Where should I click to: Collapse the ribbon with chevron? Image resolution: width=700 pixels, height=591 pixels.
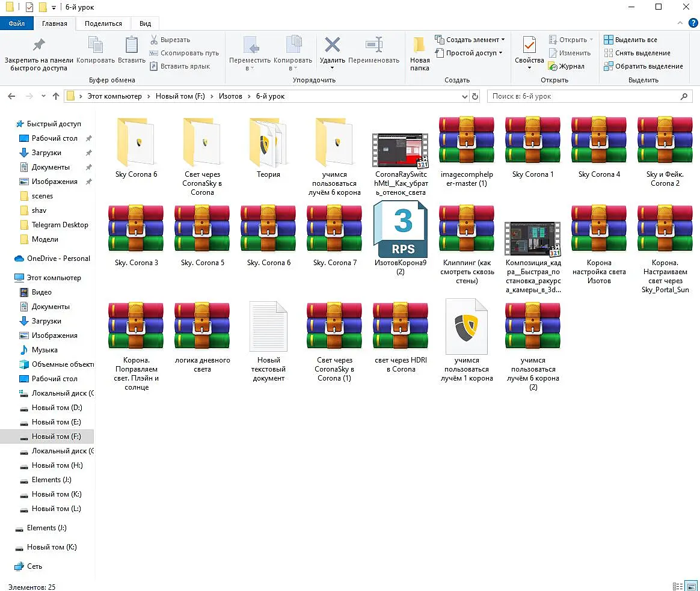coord(680,23)
